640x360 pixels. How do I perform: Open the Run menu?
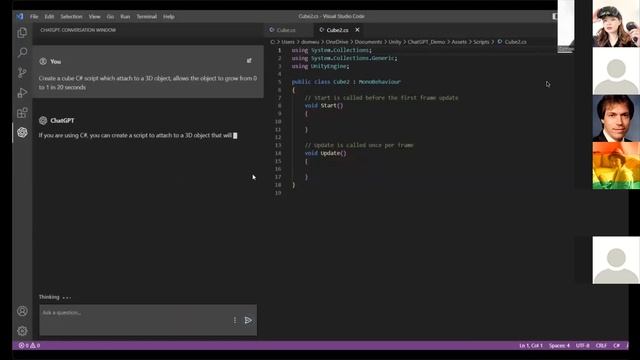pos(125,17)
